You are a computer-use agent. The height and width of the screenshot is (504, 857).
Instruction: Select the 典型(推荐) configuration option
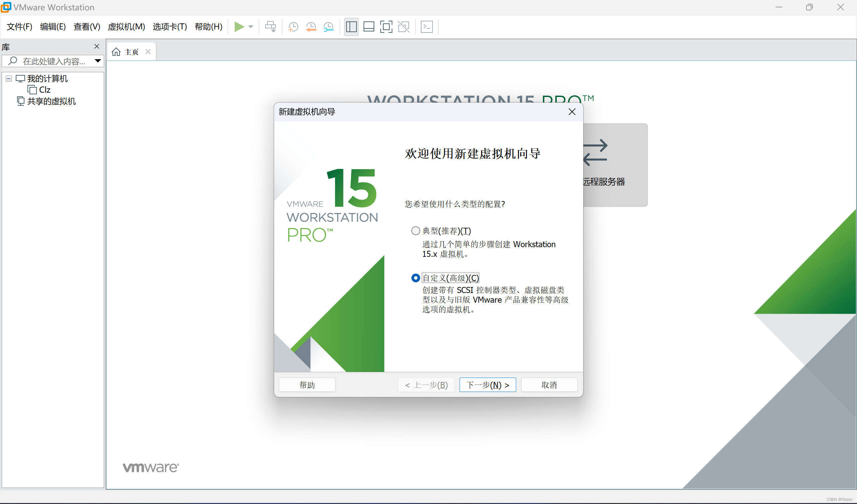click(415, 230)
